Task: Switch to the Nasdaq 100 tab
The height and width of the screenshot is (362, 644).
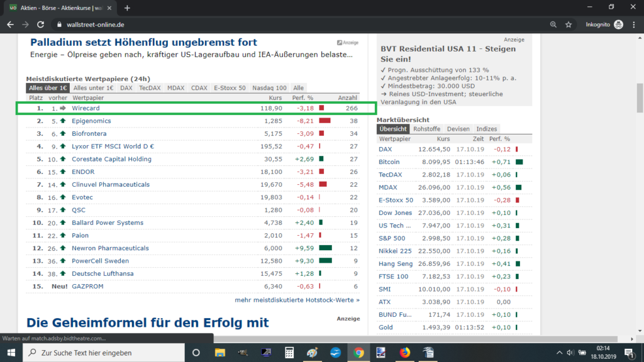Action: click(x=269, y=88)
